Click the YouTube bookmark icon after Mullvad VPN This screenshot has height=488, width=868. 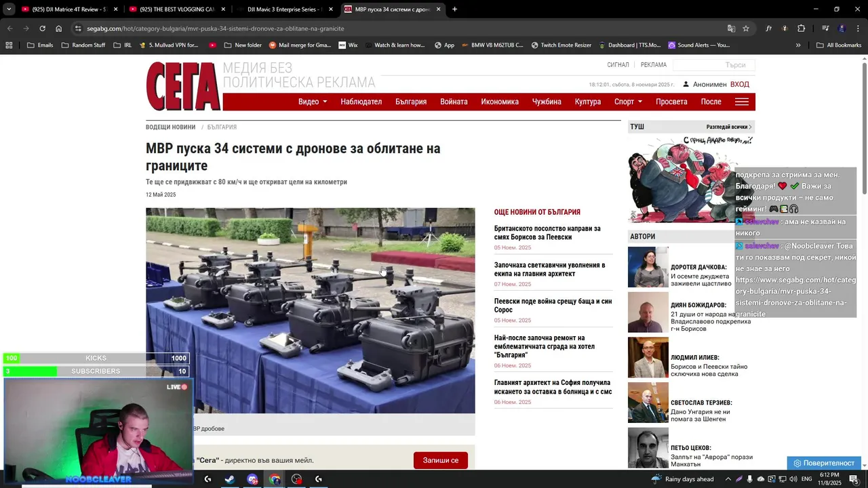(213, 45)
